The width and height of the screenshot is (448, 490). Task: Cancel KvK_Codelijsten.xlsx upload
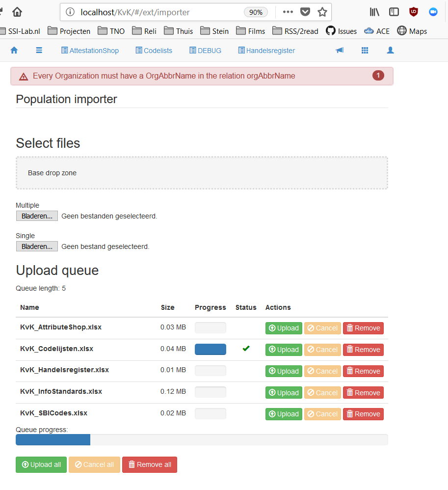coord(322,350)
